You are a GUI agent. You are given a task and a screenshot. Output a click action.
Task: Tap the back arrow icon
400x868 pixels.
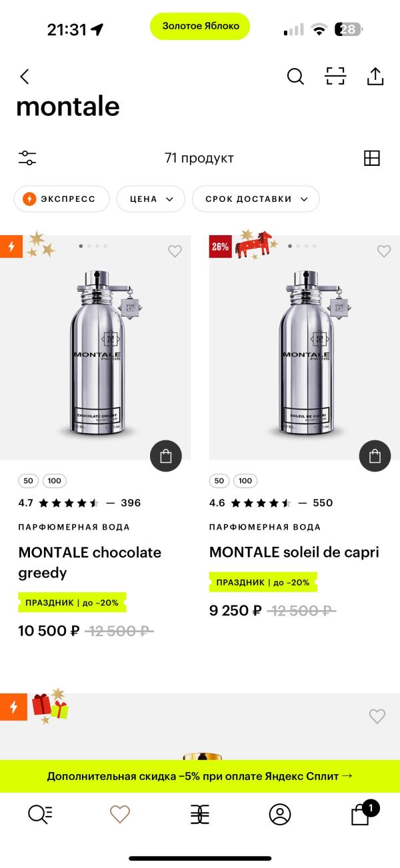pos(25,77)
